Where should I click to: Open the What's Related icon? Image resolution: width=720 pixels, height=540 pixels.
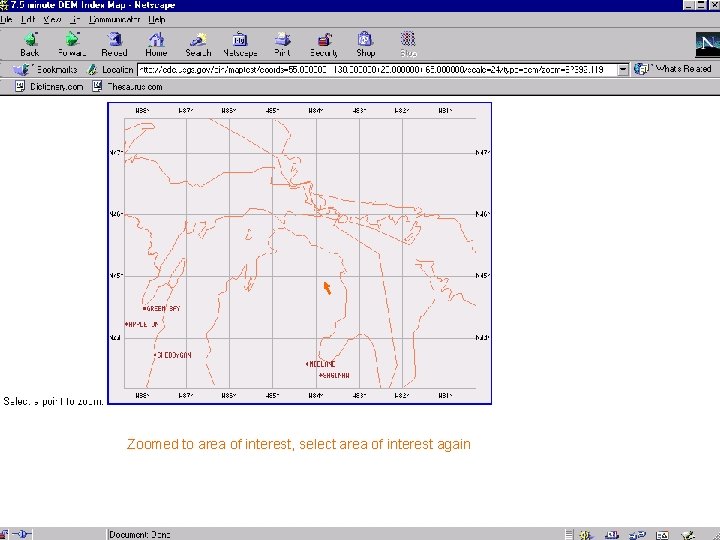pos(641,69)
